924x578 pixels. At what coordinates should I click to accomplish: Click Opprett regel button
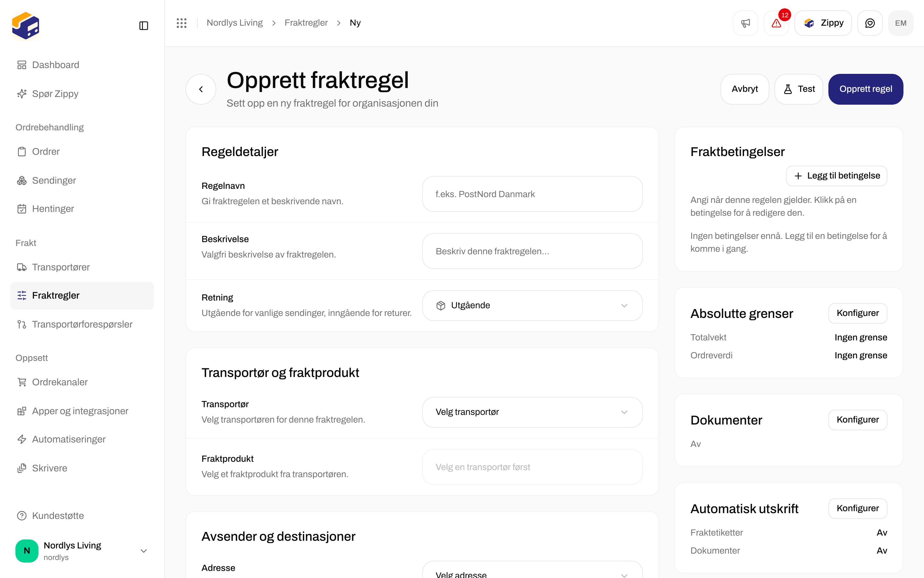(866, 89)
